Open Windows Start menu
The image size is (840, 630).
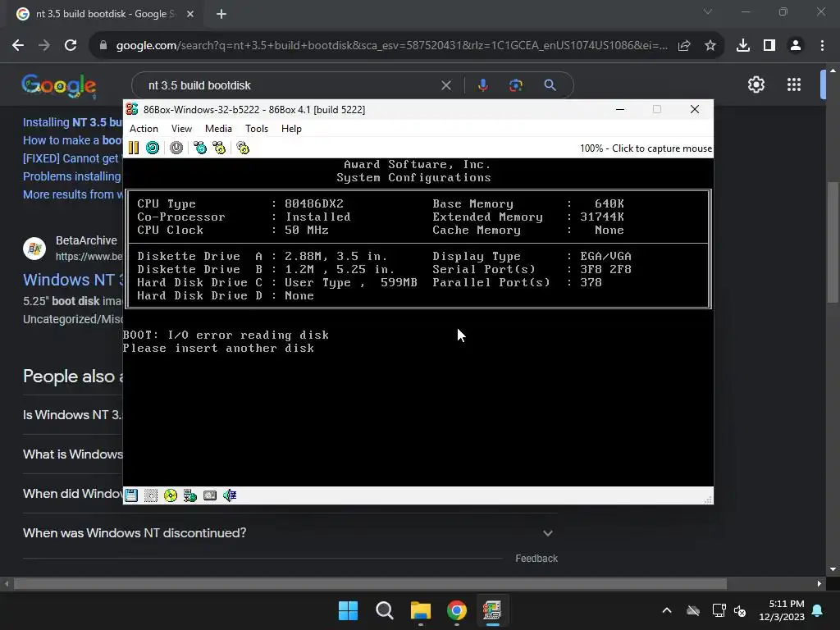[348, 610]
